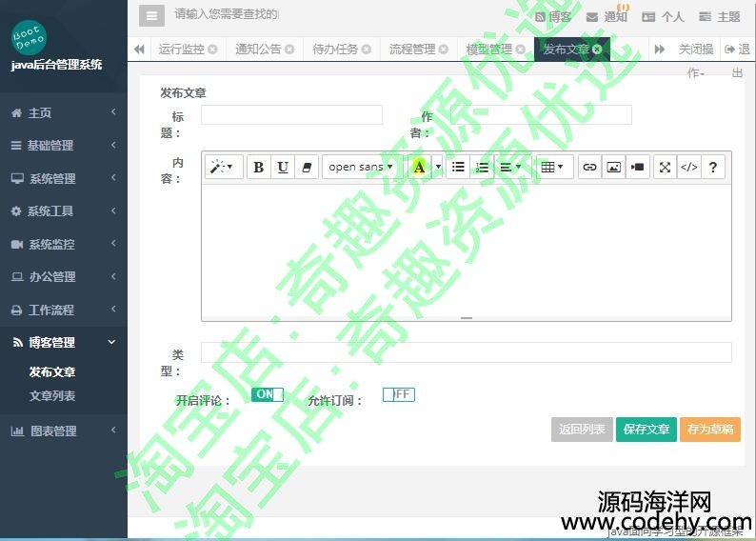Expand the 办公管理 sidebar menu
The width and height of the screenshot is (756, 541).
[64, 277]
